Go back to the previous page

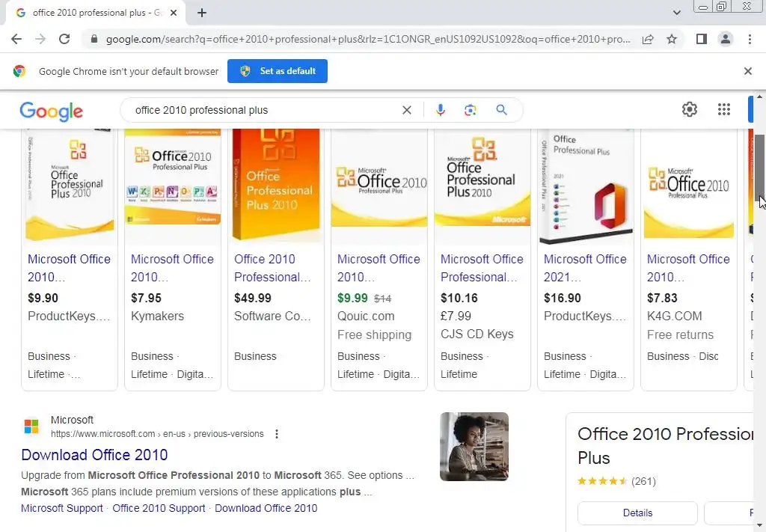(16, 39)
